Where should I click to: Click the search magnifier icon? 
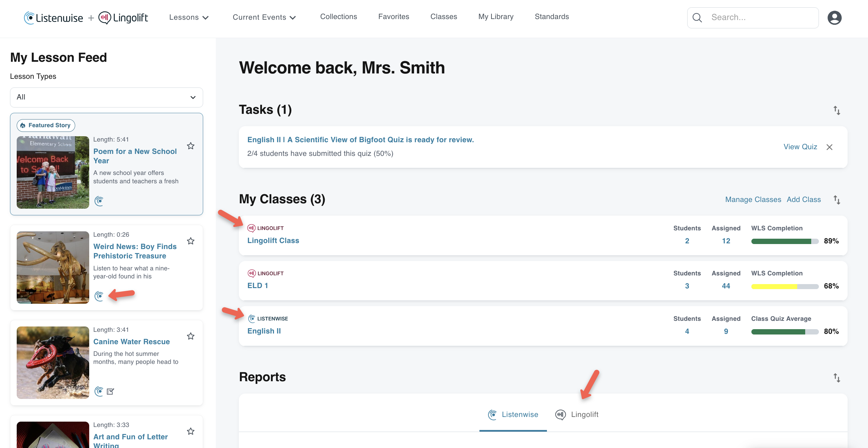pyautogui.click(x=697, y=18)
